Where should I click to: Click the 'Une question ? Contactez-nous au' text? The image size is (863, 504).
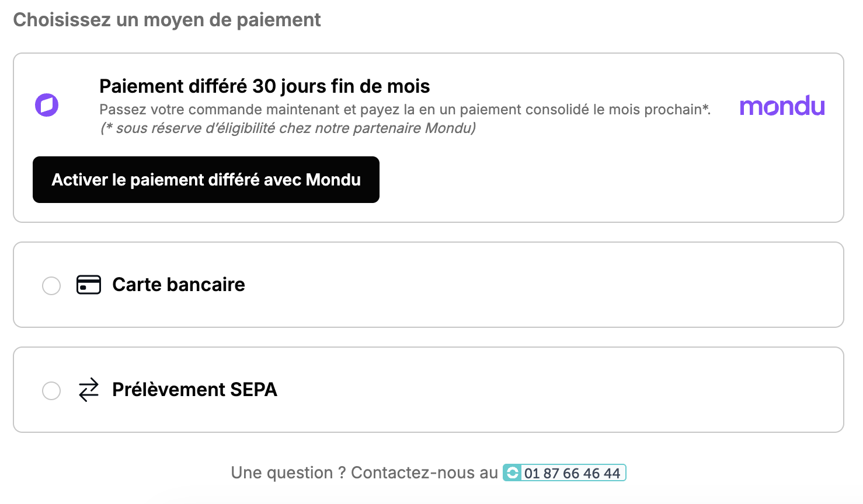pos(364,473)
